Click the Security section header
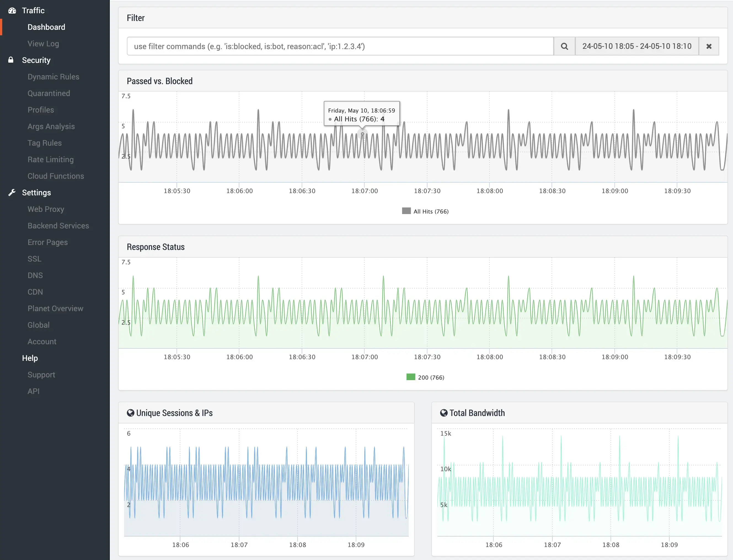733x560 pixels. click(36, 60)
